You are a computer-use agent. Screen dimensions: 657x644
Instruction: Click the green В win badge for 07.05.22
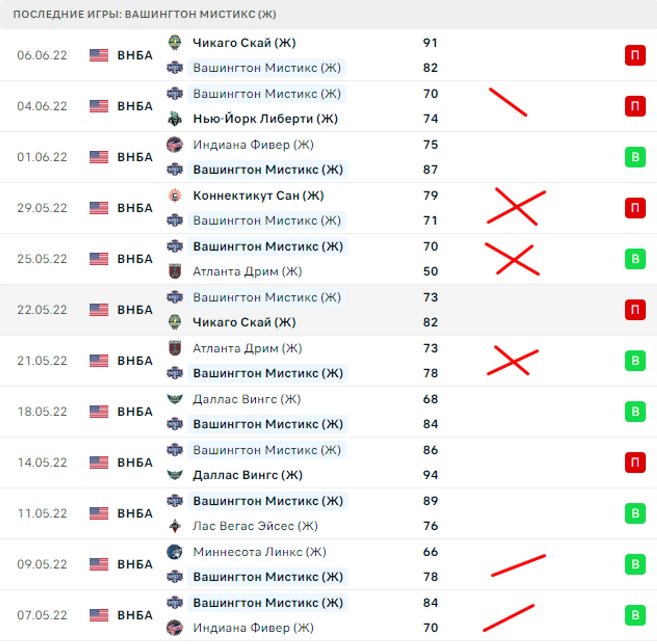pos(635,615)
